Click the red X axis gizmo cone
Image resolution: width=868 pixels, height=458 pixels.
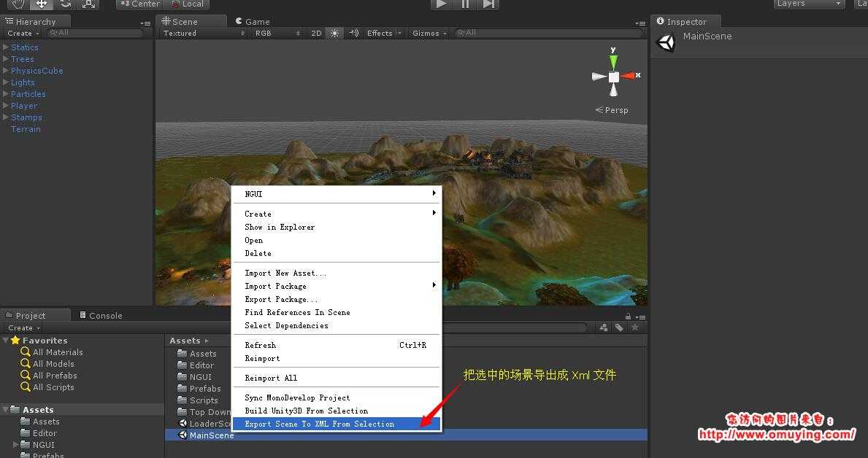[628, 76]
